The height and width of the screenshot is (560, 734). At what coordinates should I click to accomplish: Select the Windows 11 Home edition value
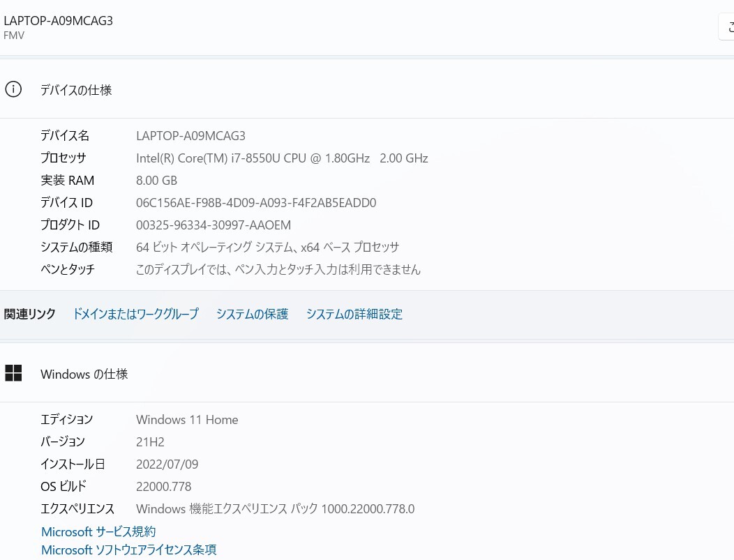click(x=187, y=420)
